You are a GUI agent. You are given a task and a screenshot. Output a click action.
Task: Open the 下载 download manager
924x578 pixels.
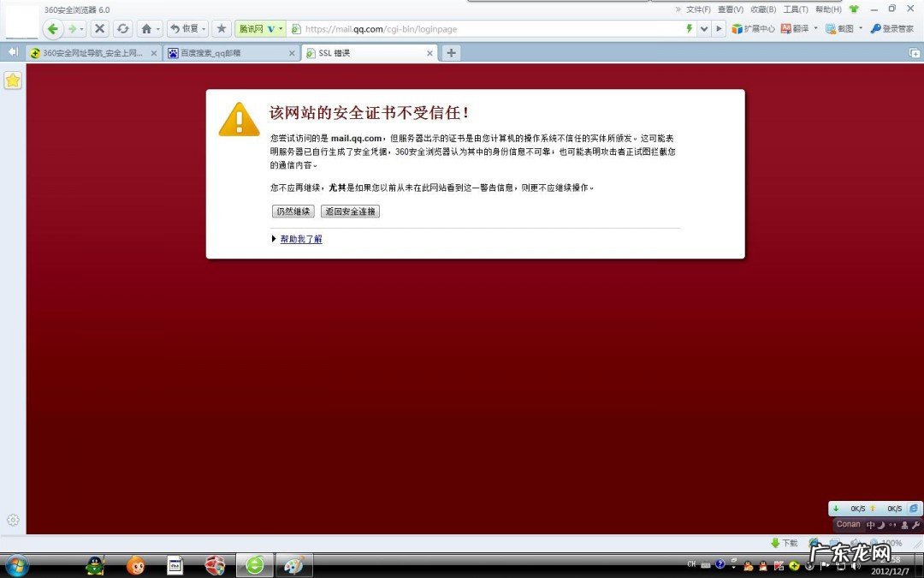pyautogui.click(x=784, y=543)
